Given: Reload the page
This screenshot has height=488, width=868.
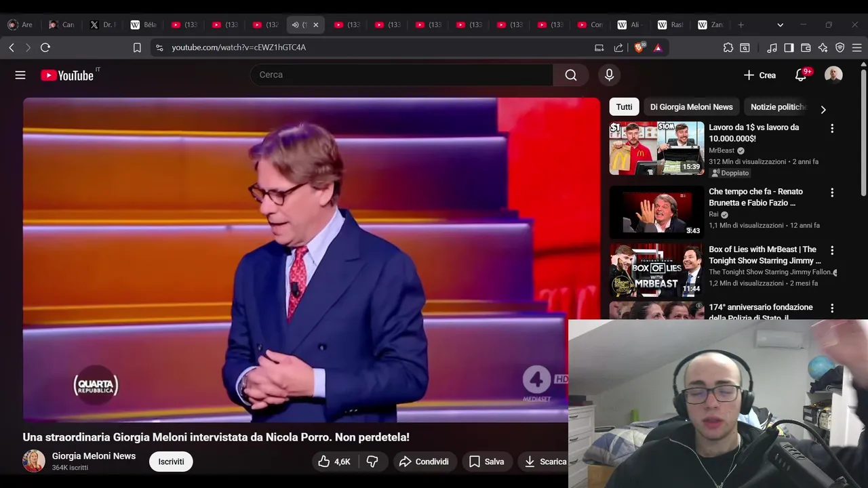Looking at the screenshot, I should 45,47.
